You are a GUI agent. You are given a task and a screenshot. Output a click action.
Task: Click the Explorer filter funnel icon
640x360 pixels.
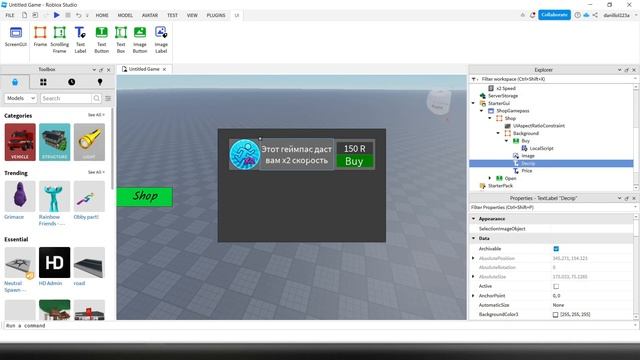[473, 79]
